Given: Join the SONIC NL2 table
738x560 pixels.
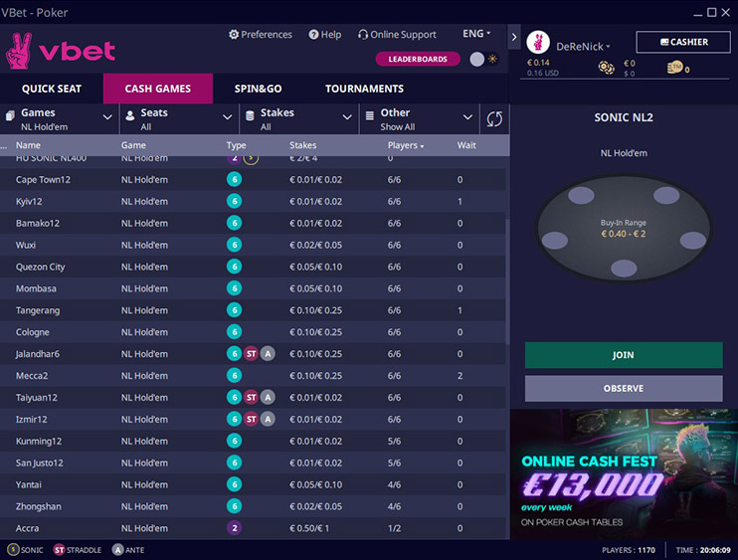Looking at the screenshot, I should pyautogui.click(x=624, y=355).
